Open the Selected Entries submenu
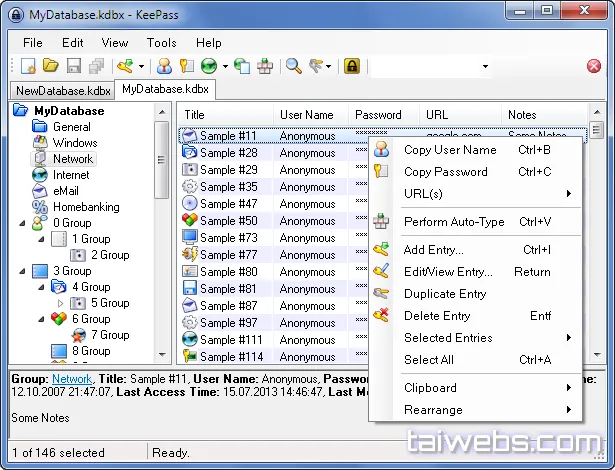The image size is (615, 470). (476, 338)
